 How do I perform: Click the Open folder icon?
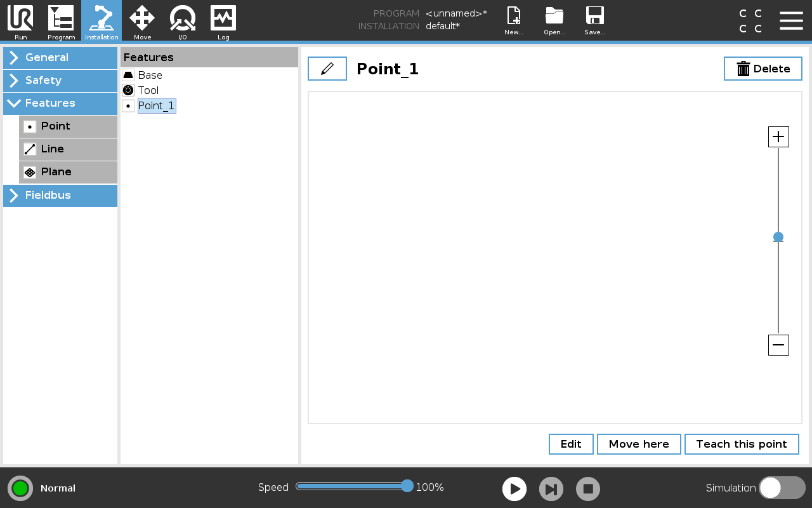(554, 21)
